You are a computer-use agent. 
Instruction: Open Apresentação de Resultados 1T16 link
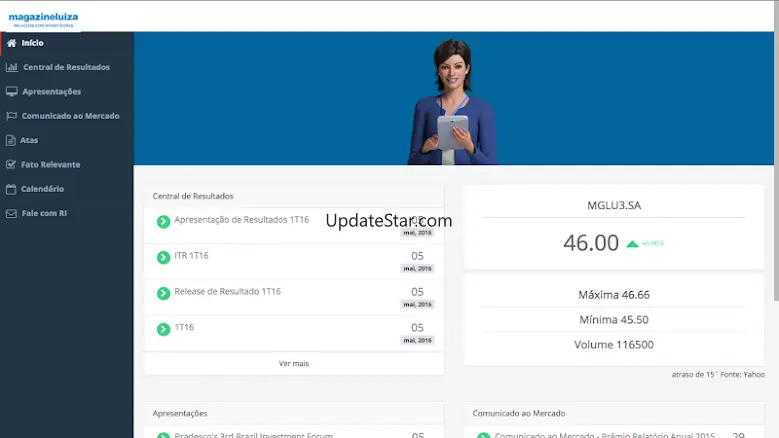[241, 220]
